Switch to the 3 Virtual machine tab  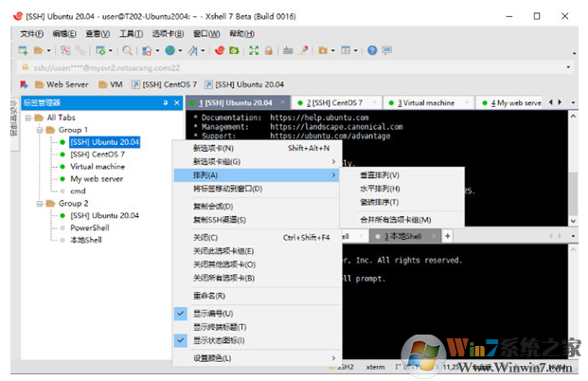pyautogui.click(x=429, y=103)
